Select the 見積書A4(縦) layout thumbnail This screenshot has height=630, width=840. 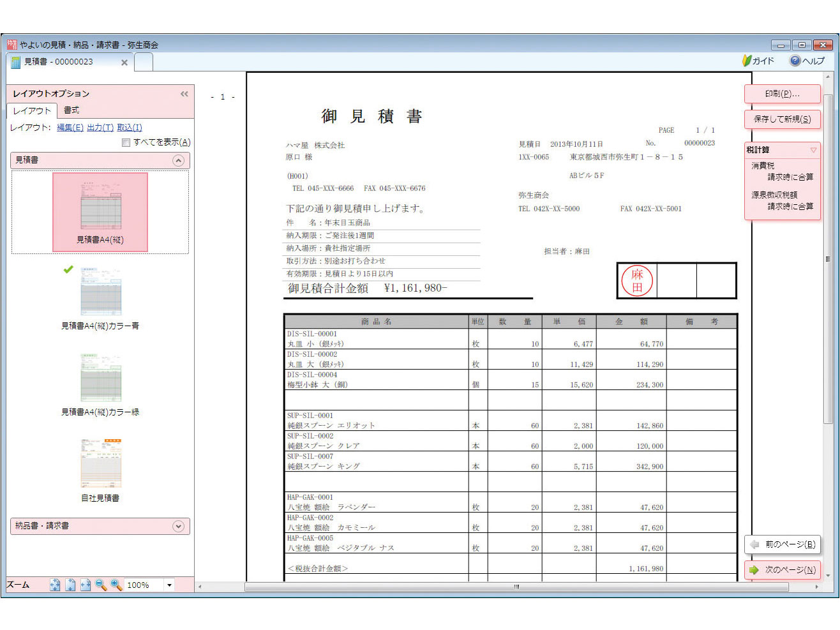coord(100,212)
